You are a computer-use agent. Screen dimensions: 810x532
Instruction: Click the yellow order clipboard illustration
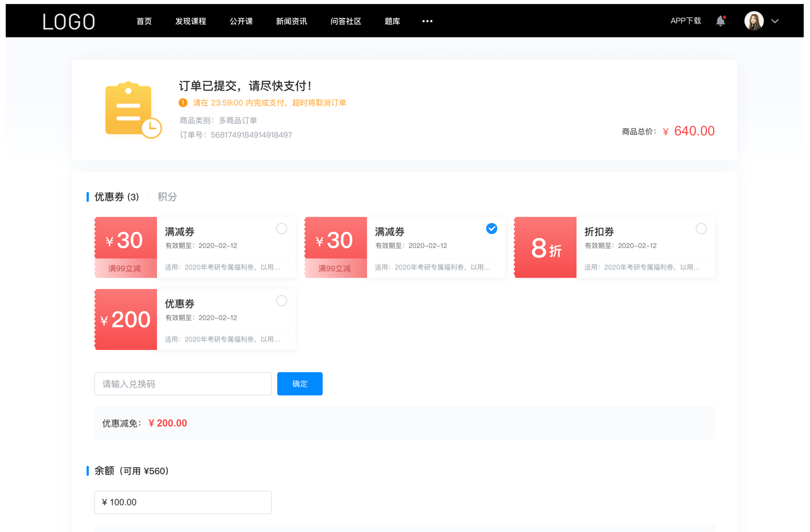(131, 110)
